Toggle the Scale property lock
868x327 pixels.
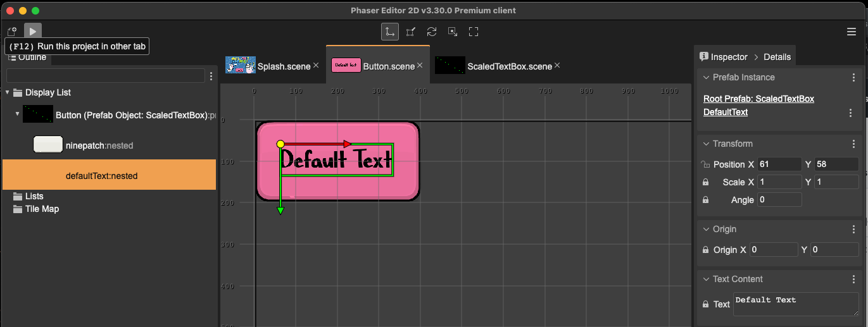tap(705, 182)
